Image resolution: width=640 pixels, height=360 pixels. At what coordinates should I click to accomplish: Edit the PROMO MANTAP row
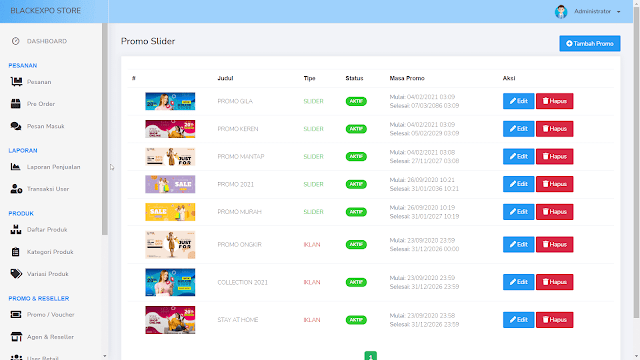click(x=518, y=156)
